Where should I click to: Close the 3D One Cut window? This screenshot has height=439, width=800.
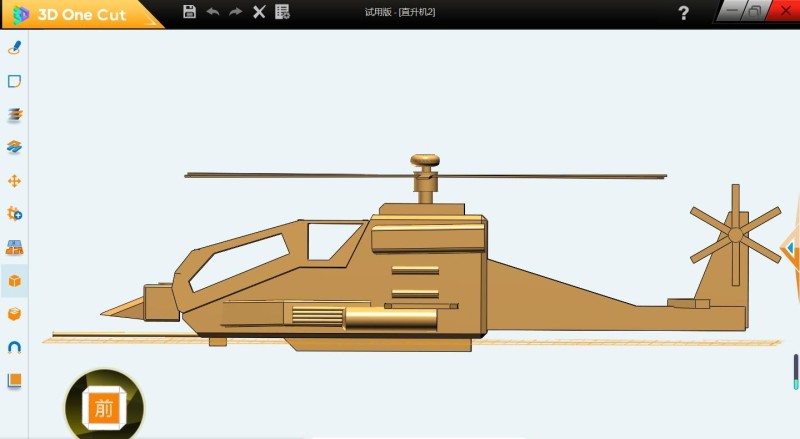pos(784,11)
